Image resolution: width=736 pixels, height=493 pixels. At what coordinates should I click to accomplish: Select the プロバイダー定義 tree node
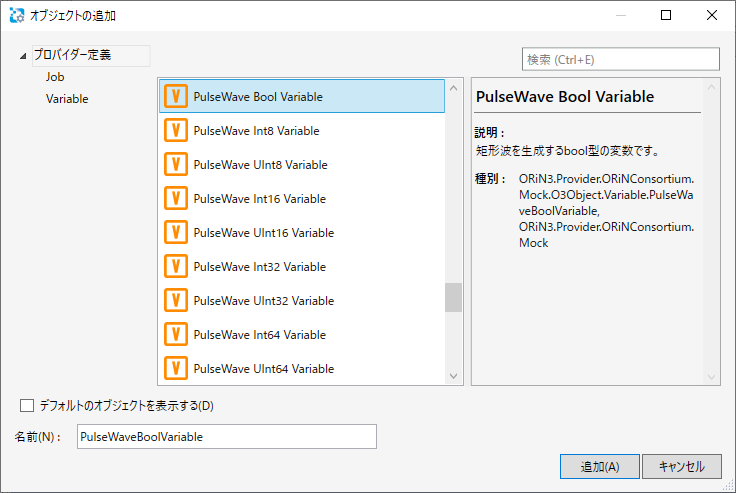click(x=91, y=55)
